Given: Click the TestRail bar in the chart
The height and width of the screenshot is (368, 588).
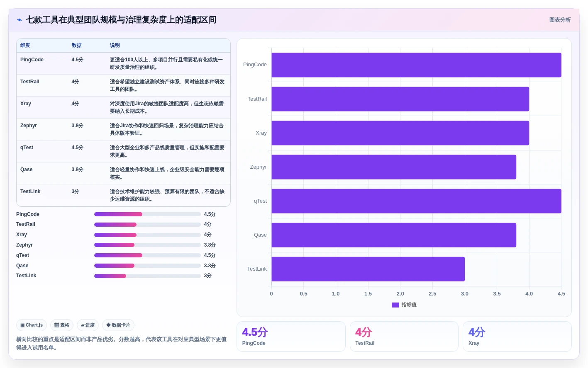Looking at the screenshot, I should click(x=400, y=99).
